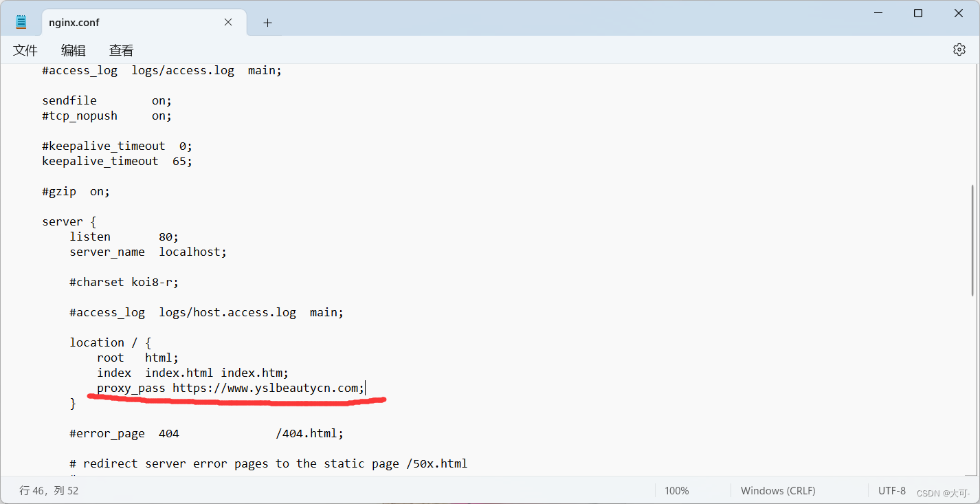The width and height of the screenshot is (980, 504).
Task: Close the Notepad window
Action: (x=959, y=13)
